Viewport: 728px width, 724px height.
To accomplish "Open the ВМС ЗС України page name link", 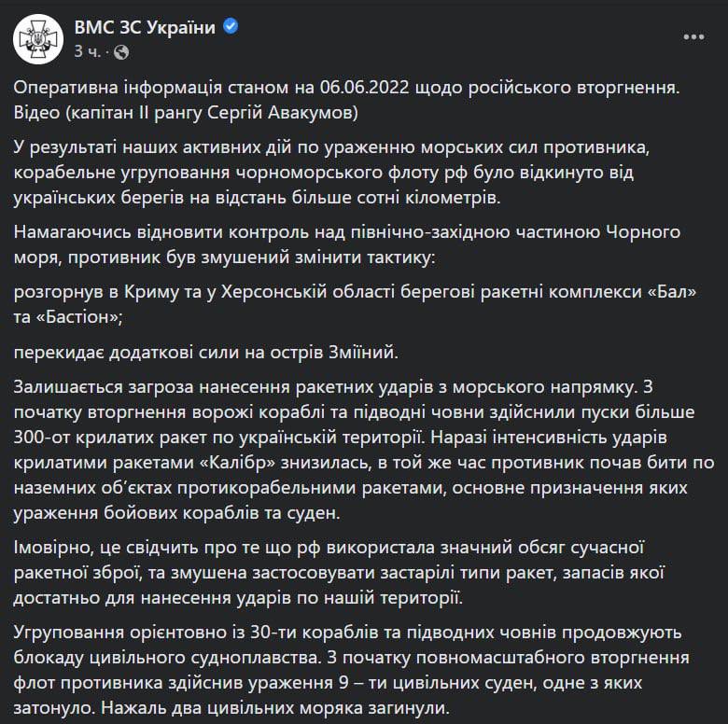I will pyautogui.click(x=144, y=28).
